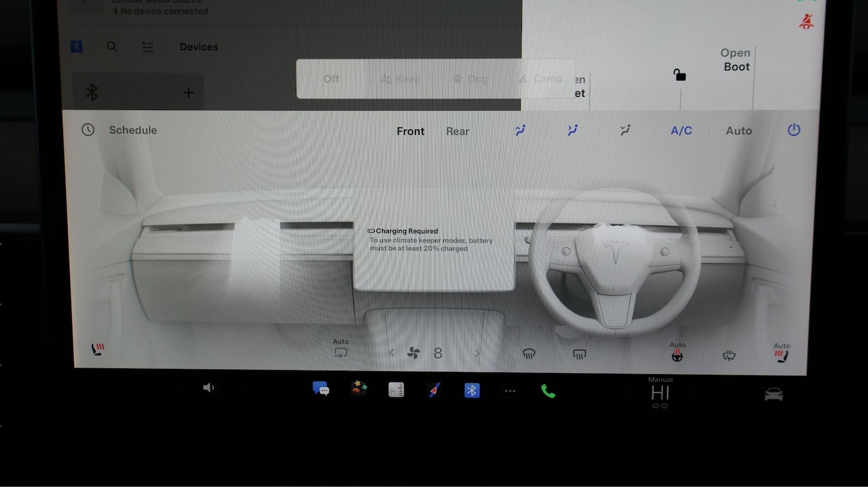Open Bluetooth settings from the dock
The image size is (868, 487).
472,391
